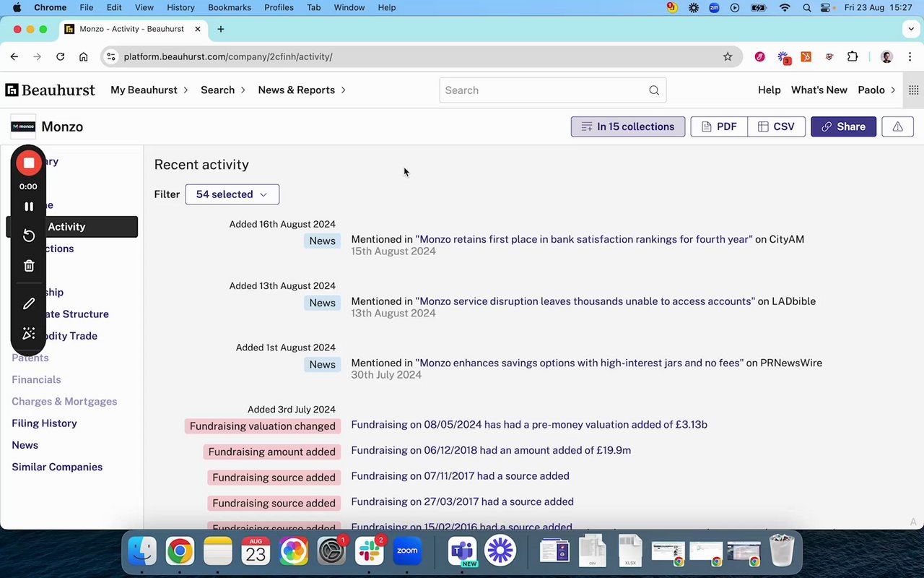Open the apps grid icon
The width and height of the screenshot is (924, 578).
[x=913, y=90]
